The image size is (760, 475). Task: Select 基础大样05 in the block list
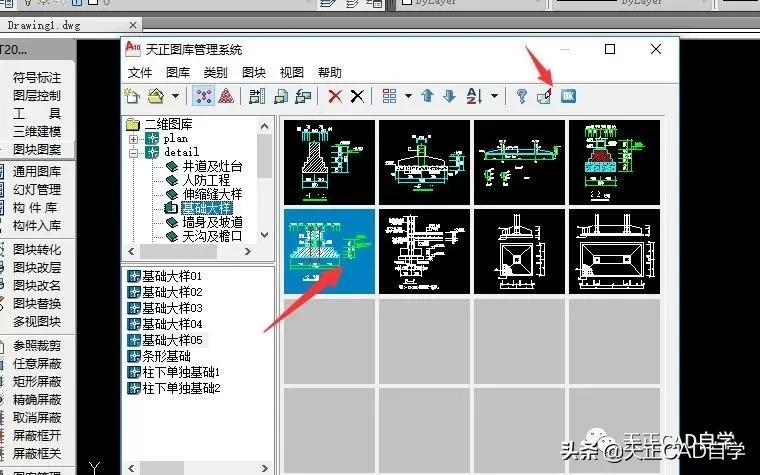(x=172, y=340)
